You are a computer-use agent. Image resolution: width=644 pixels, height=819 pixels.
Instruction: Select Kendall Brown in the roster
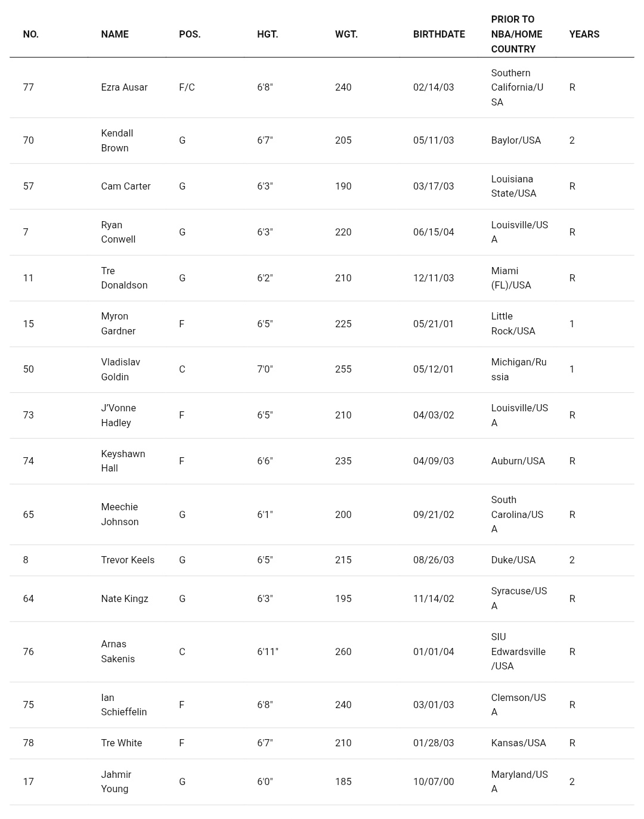[117, 141]
